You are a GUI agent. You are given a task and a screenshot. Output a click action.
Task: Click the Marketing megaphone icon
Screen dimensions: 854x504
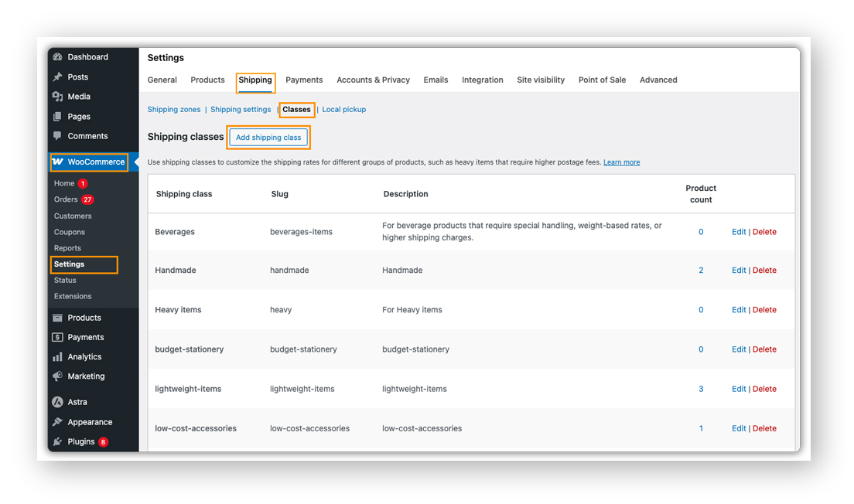pos(58,376)
